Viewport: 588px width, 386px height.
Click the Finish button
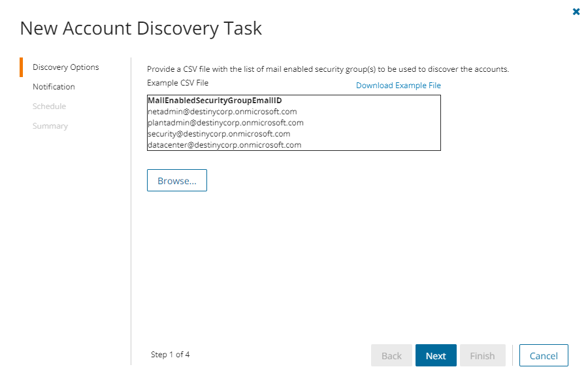(482, 356)
